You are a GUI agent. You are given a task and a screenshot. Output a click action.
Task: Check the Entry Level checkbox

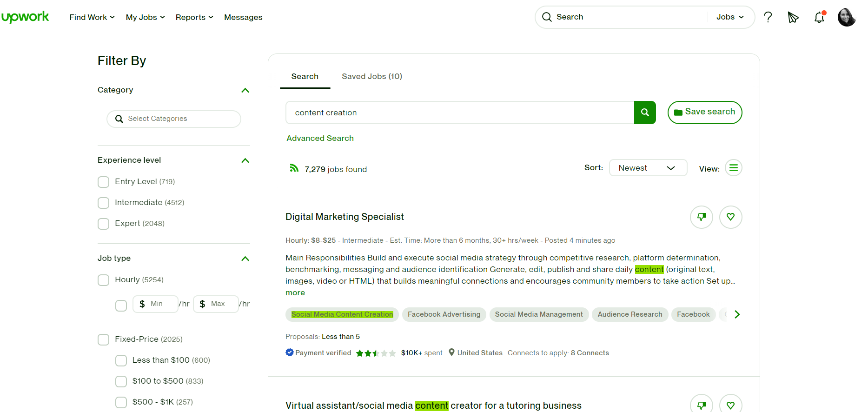click(x=104, y=182)
